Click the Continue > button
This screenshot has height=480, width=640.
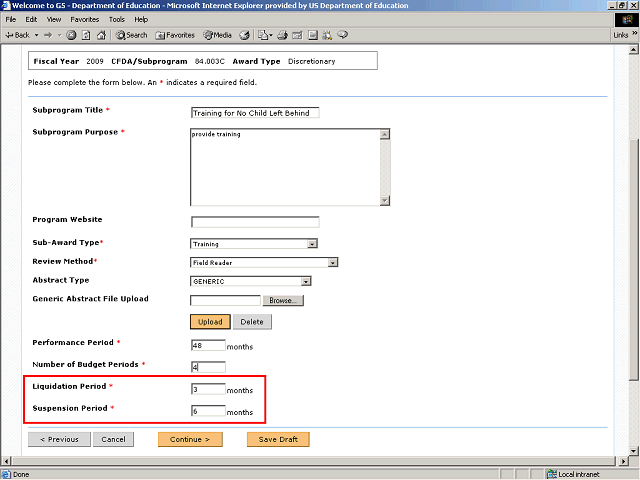(190, 439)
